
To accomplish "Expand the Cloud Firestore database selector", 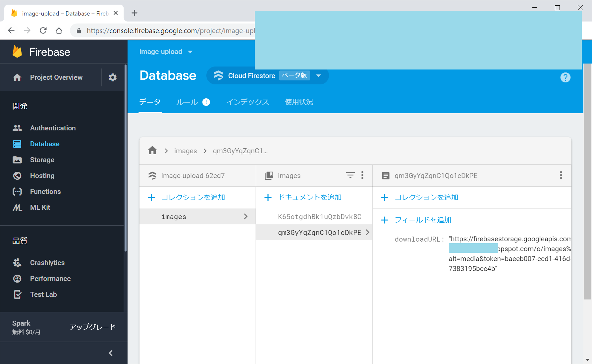I will click(318, 76).
